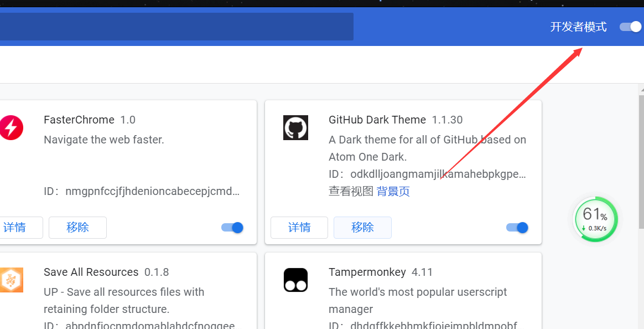Click the Tampermonkey extension icon

pyautogui.click(x=295, y=280)
